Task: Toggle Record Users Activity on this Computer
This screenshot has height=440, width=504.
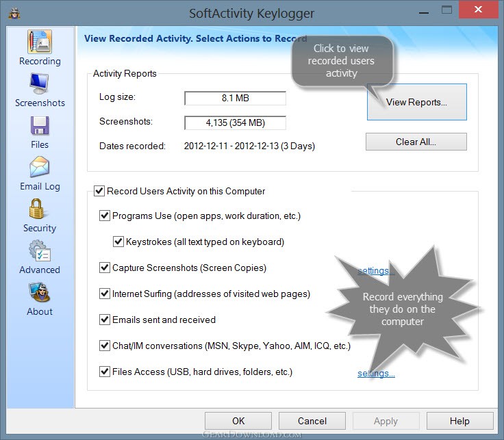Action: click(99, 191)
